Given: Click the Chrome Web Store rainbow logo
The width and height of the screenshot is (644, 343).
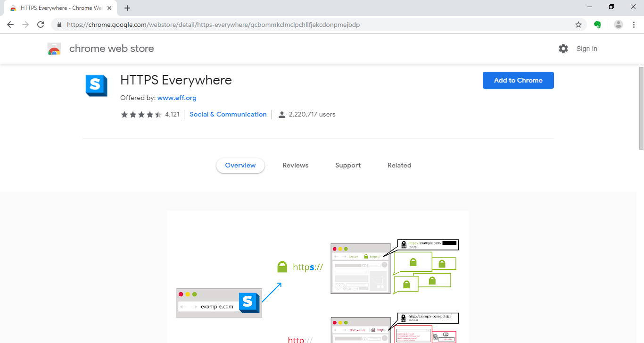Looking at the screenshot, I should 54,49.
